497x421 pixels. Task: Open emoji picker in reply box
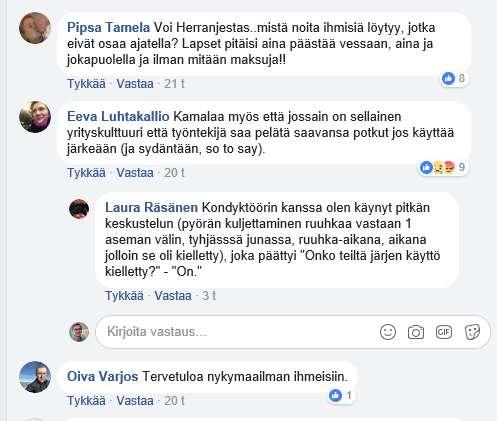coord(388,332)
